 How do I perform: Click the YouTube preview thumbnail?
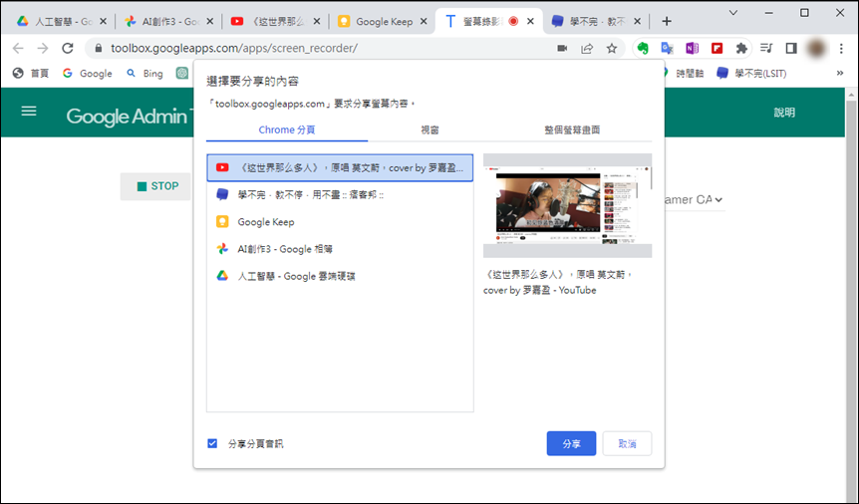(x=568, y=205)
